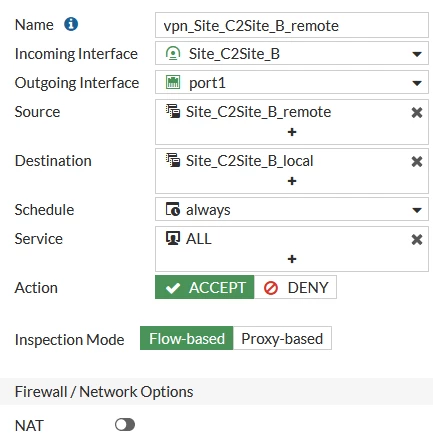433x439 pixels.
Task: Click the info icon beside Name
Action: pyautogui.click(x=71, y=24)
